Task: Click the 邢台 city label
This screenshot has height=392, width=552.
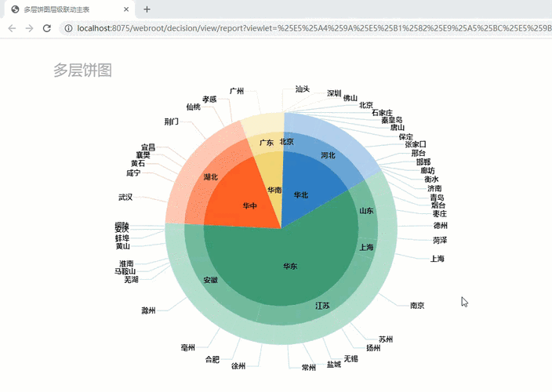Action: pyautogui.click(x=419, y=153)
